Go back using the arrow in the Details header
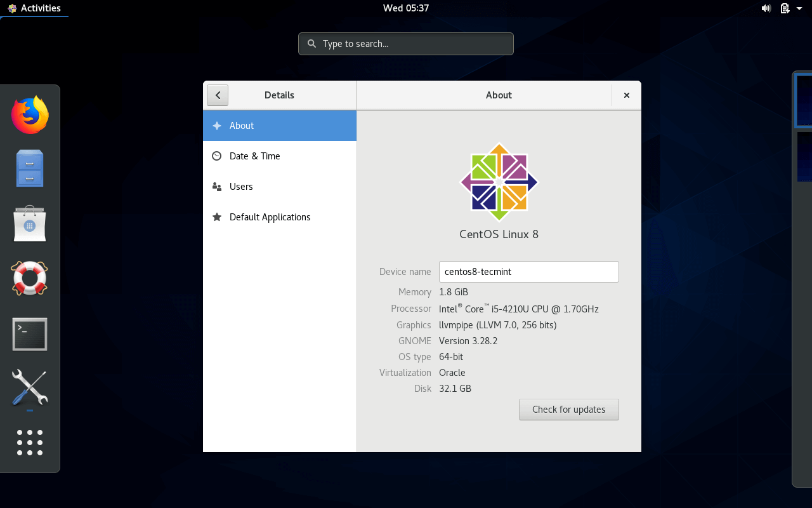 217,95
